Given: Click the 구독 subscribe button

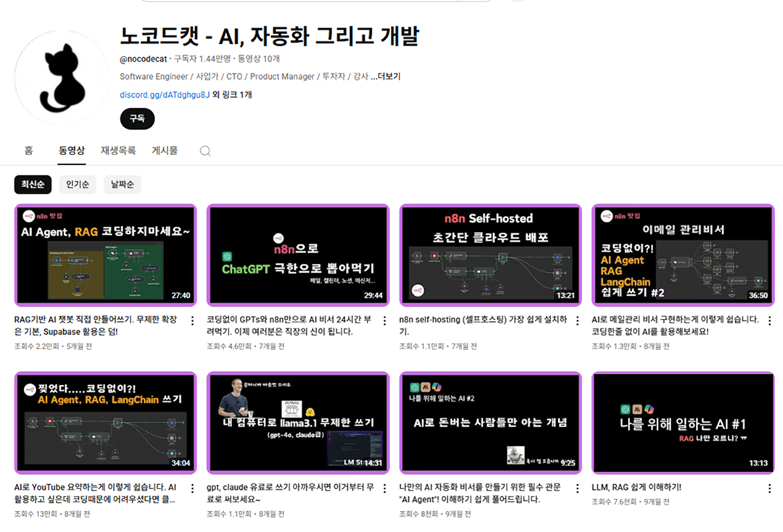Looking at the screenshot, I should [137, 119].
